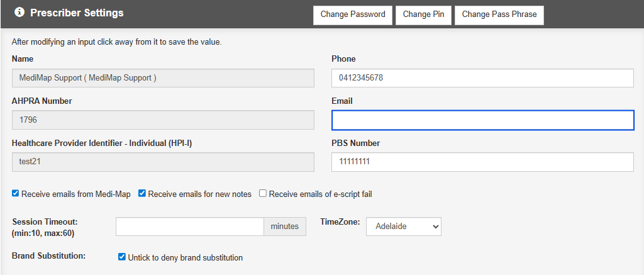Screen dimensions: 644x275
Task: Enable Receive emails of e-script fail
Action: coord(263,193)
